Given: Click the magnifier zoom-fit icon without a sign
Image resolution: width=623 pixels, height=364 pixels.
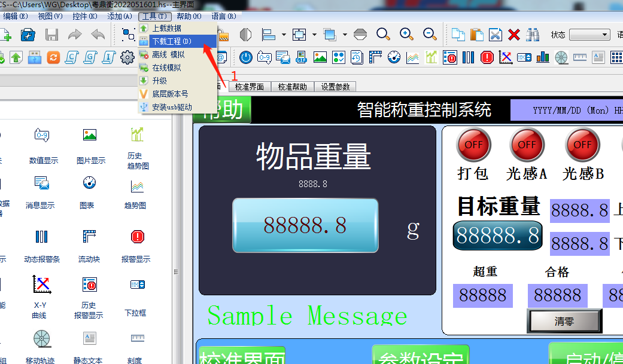Looking at the screenshot, I should (x=383, y=34).
